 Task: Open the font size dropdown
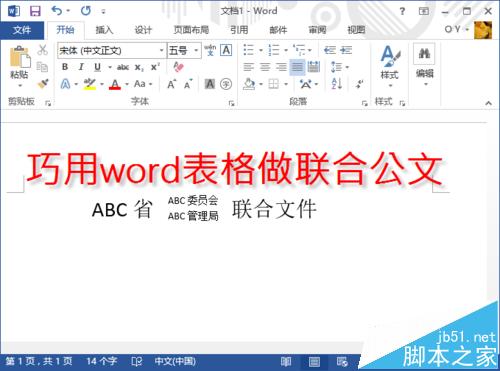[x=196, y=51]
